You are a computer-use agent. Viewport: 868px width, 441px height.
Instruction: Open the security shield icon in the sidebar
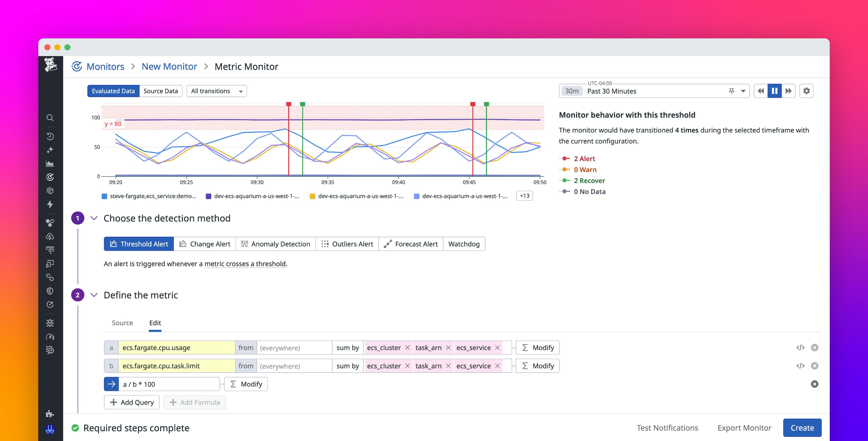(50, 291)
